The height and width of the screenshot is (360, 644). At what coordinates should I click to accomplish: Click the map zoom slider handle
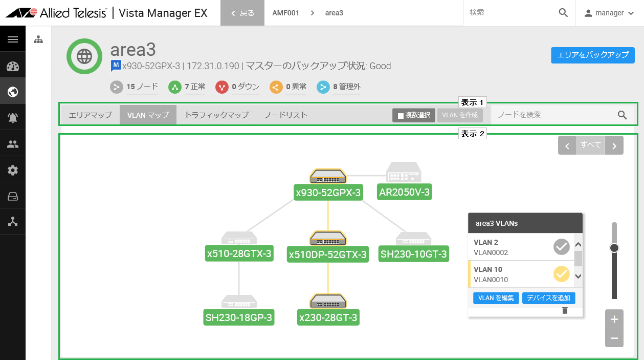click(614, 248)
